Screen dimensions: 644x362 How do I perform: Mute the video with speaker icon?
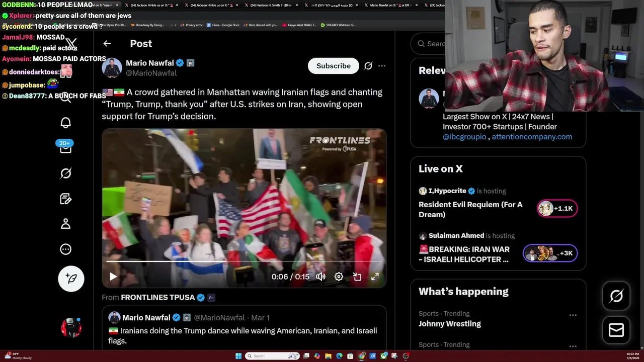point(320,277)
